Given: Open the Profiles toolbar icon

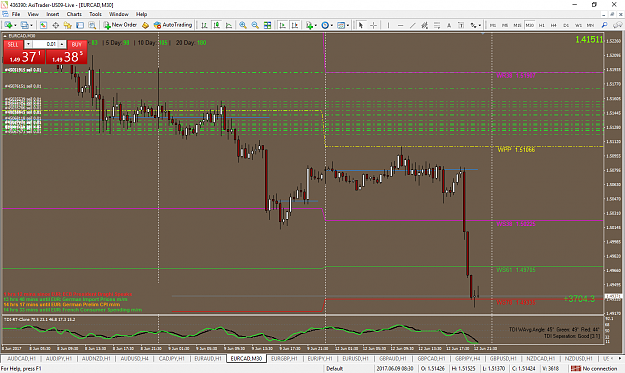Looking at the screenshot, I should tap(24, 25).
